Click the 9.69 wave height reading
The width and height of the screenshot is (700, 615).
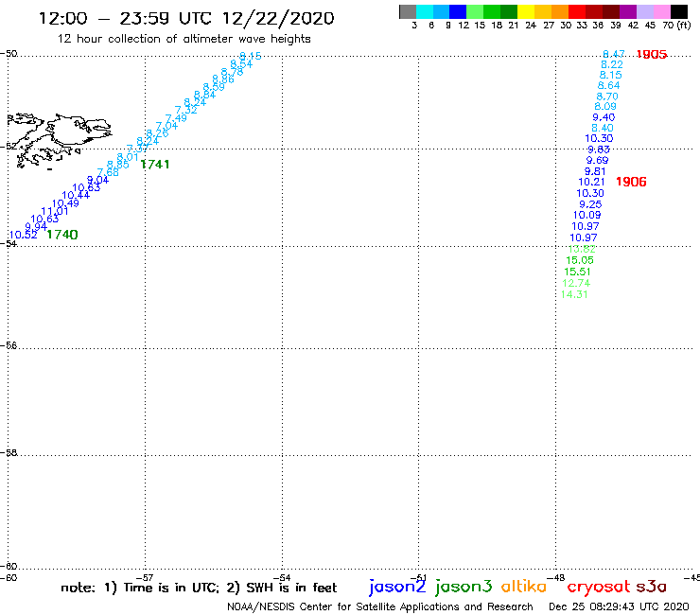[597, 160]
